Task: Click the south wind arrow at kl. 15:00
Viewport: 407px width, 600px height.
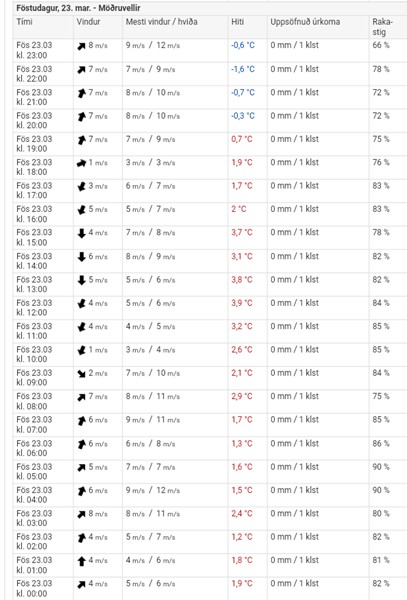Action: (x=81, y=233)
